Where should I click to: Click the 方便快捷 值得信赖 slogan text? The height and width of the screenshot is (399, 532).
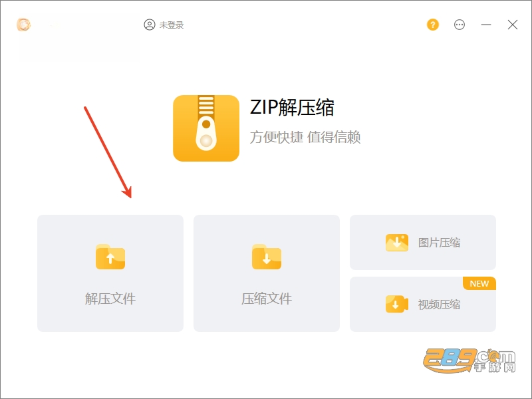pos(305,138)
